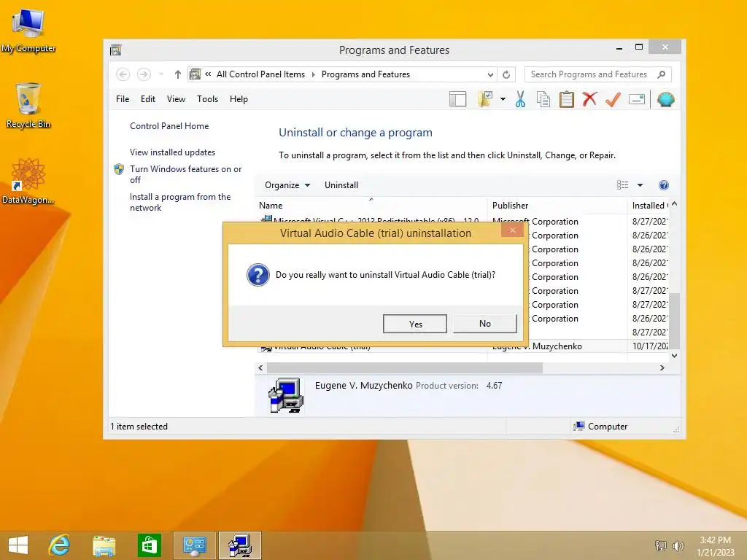This screenshot has height=560, width=747.
Task: Open Control Panel Home link
Action: [x=169, y=126]
